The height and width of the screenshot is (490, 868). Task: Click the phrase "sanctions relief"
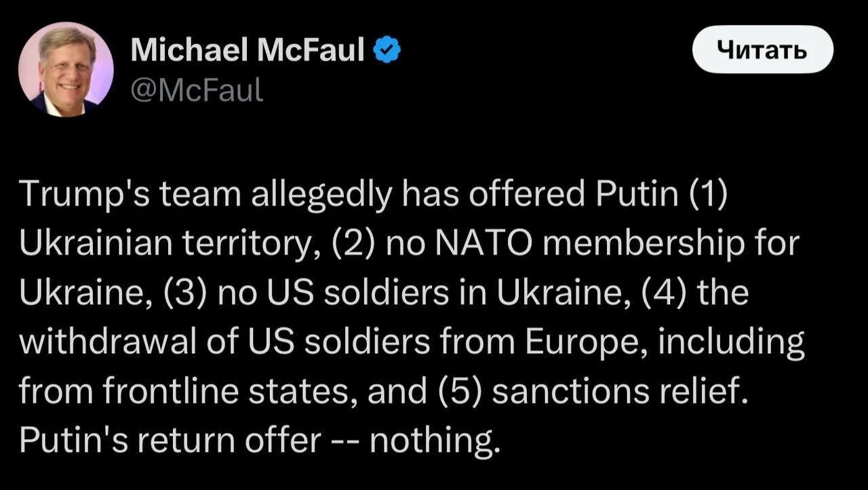pos(618,392)
